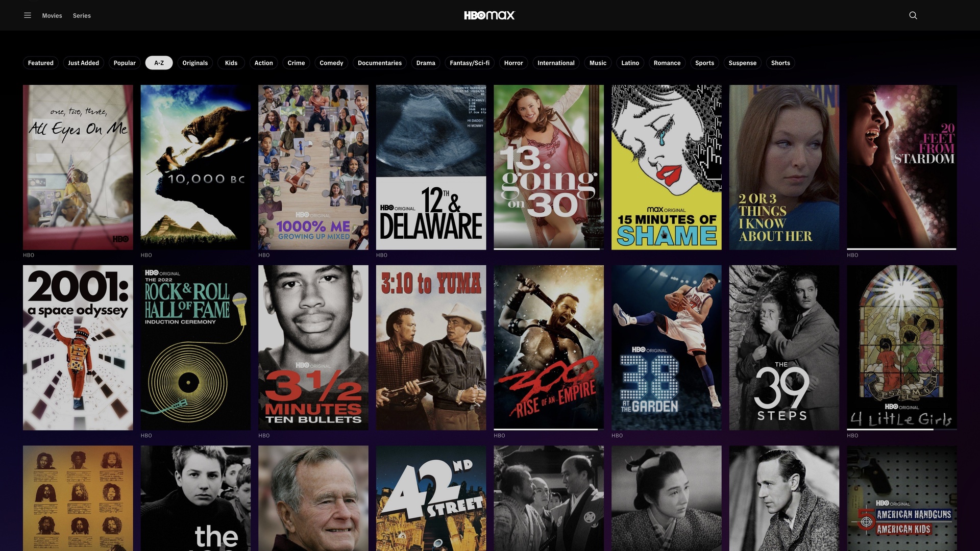This screenshot has height=551, width=980.
Task: Click HBO label under '12th & Delaware'
Action: tap(382, 255)
